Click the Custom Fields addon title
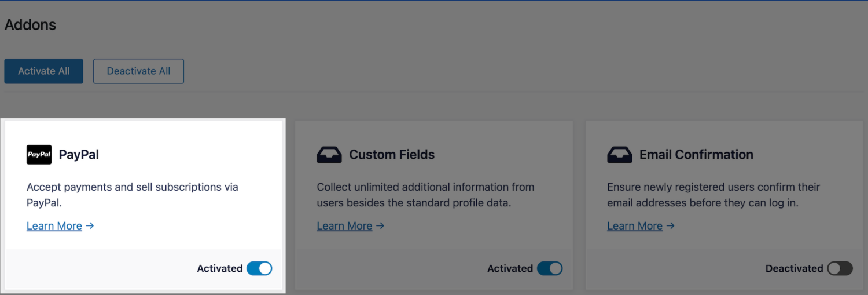Screen dimensions: 868x295 coord(392,155)
